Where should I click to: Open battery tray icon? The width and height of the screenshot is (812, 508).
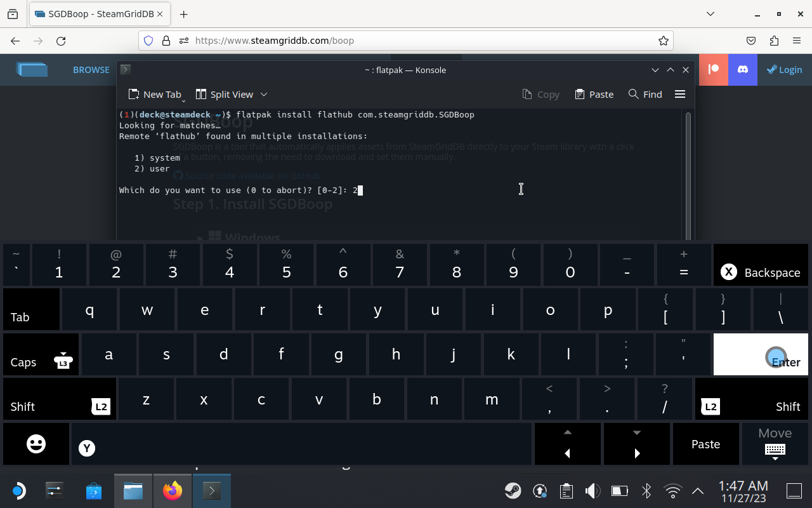[619, 491]
